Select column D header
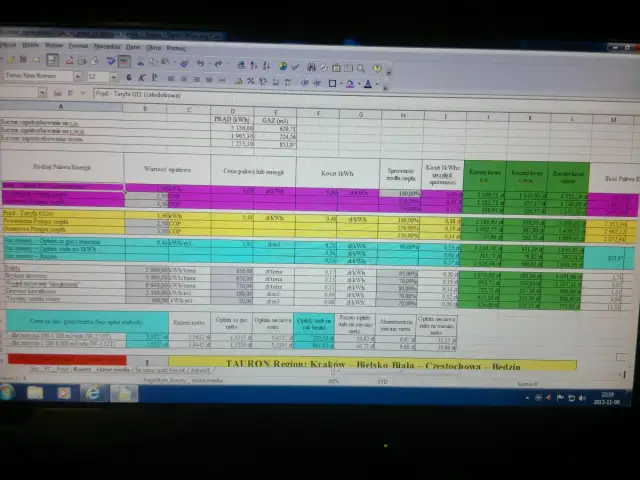This screenshot has height=480, width=640. coord(232,108)
